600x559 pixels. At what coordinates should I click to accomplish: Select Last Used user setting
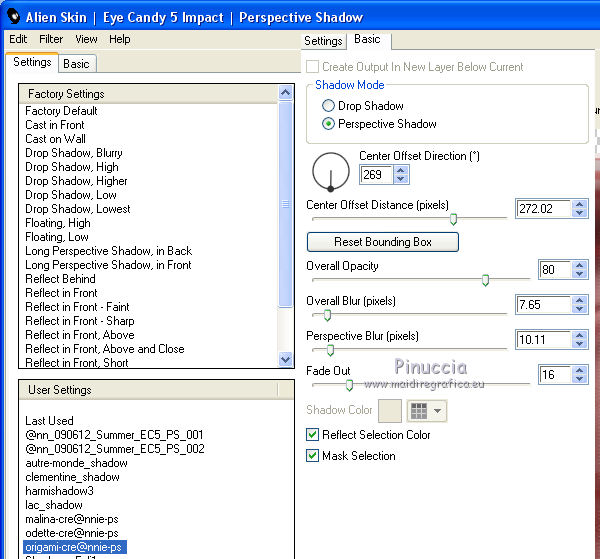(x=49, y=421)
